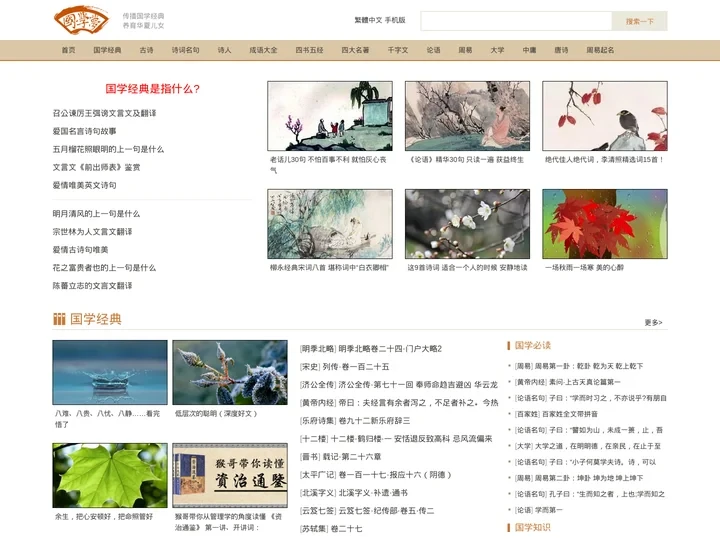The image size is (720, 540).
Task: Click 更多> link in 国学经典 section
Action: 653,322
